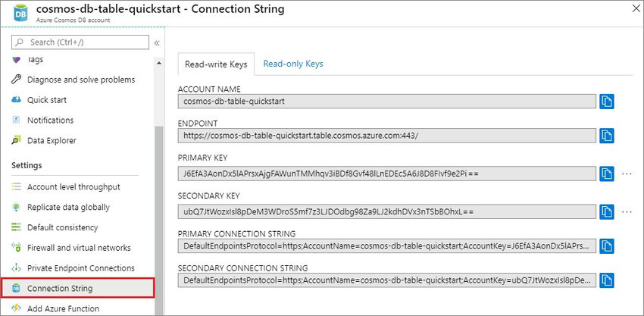Click the Cosmos DB account icon in header
This screenshot has height=316, width=644.
click(x=20, y=12)
